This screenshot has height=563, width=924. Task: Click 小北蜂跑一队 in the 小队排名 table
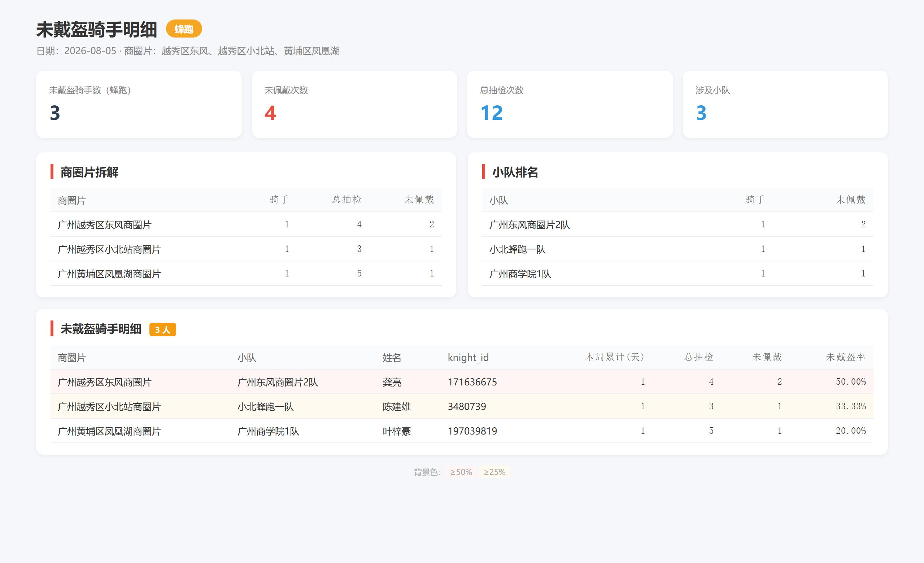(x=518, y=249)
